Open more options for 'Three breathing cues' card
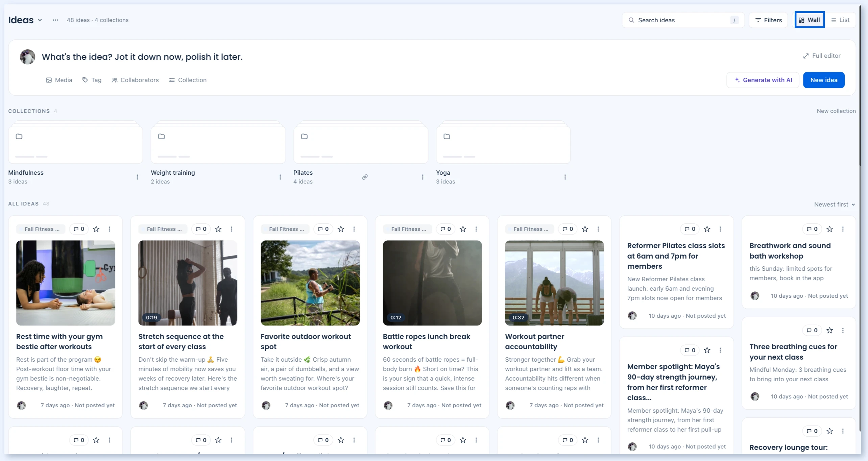The height and width of the screenshot is (461, 868). coord(843,331)
